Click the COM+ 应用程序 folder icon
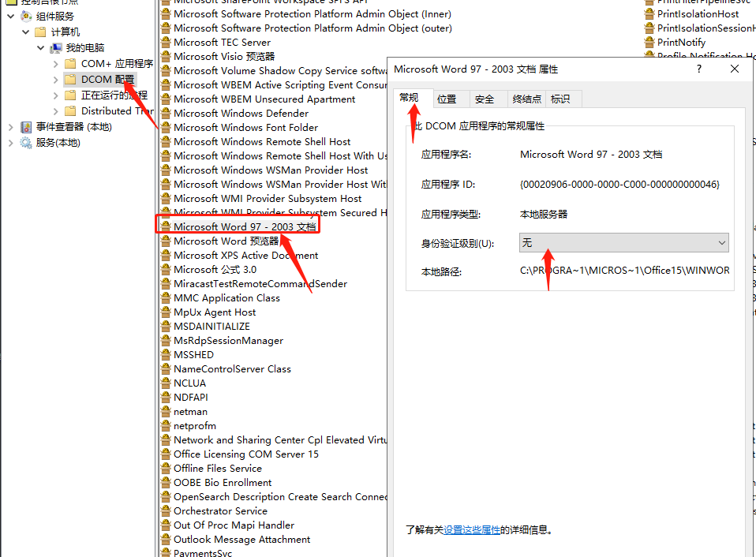The image size is (756, 557). [70, 64]
